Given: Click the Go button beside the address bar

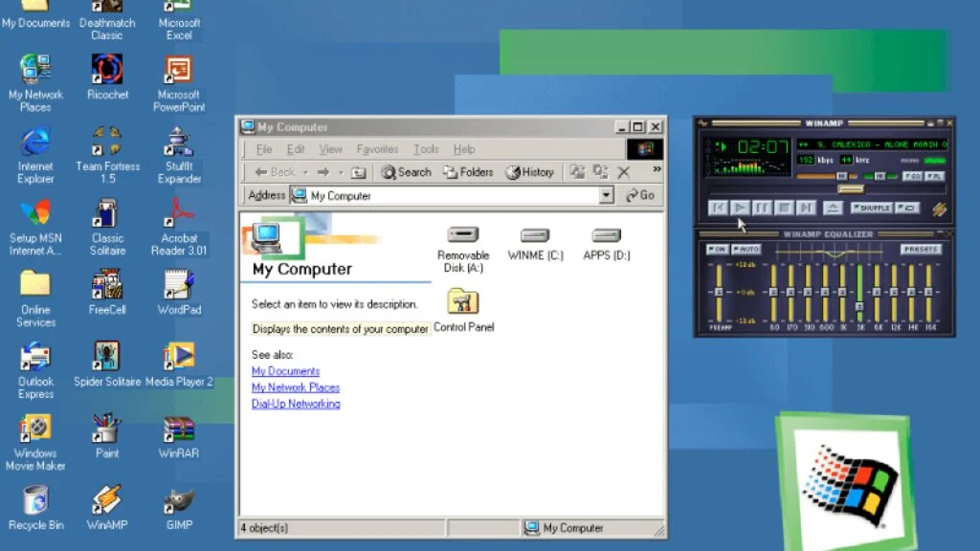Looking at the screenshot, I should [640, 195].
